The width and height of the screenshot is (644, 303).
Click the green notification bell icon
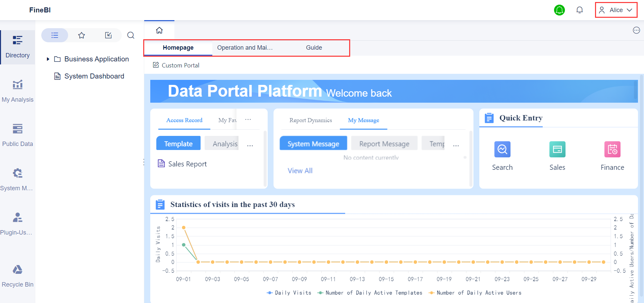pyautogui.click(x=559, y=10)
